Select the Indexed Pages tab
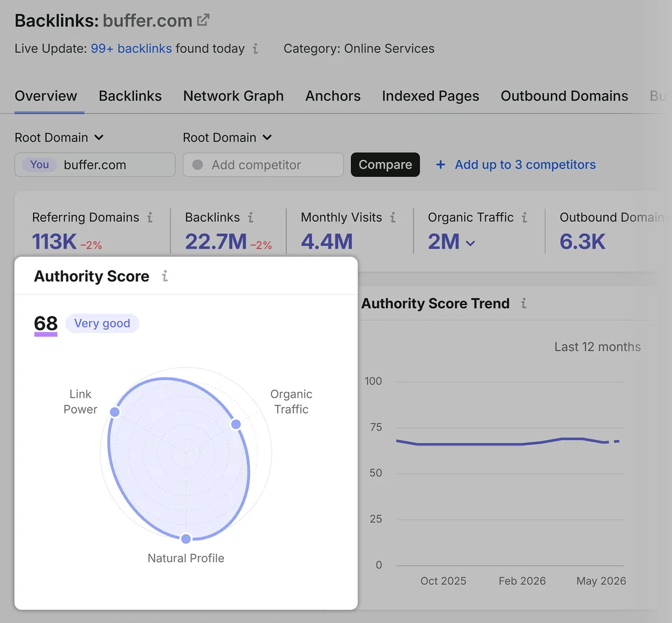The width and height of the screenshot is (672, 623). (x=431, y=96)
